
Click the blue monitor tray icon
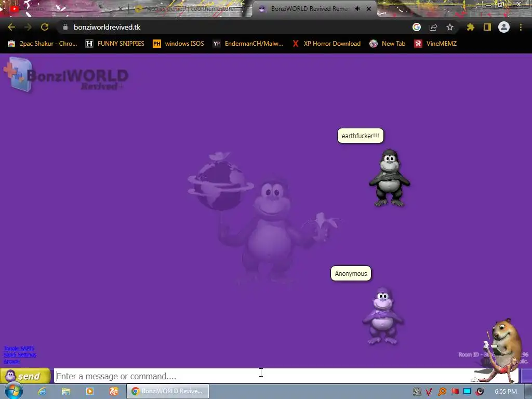467,392
